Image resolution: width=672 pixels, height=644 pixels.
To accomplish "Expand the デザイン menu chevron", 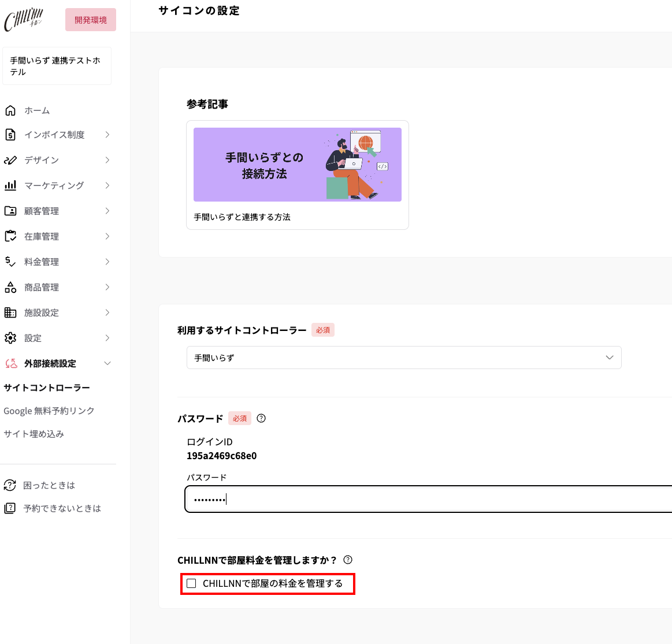I will [x=107, y=160].
